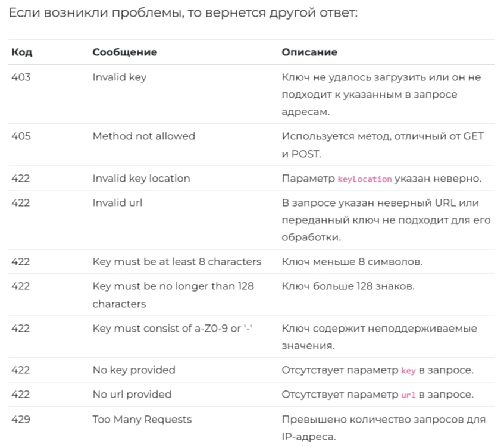
Task: Click the pink url parameter code
Action: click(x=408, y=395)
